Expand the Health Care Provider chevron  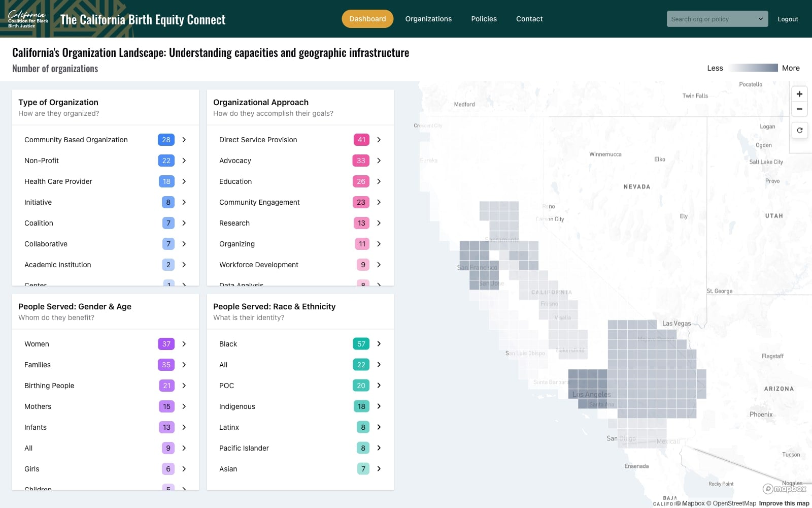[184, 181]
